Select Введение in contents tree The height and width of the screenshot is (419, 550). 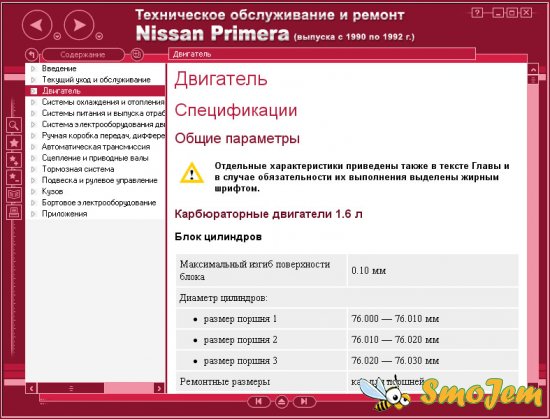coord(59,69)
